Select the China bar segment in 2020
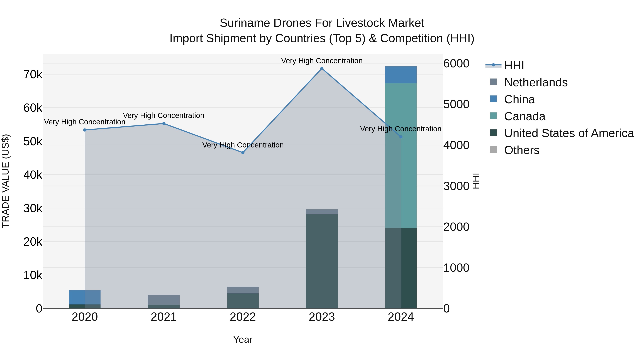644x362 pixels. (85, 297)
